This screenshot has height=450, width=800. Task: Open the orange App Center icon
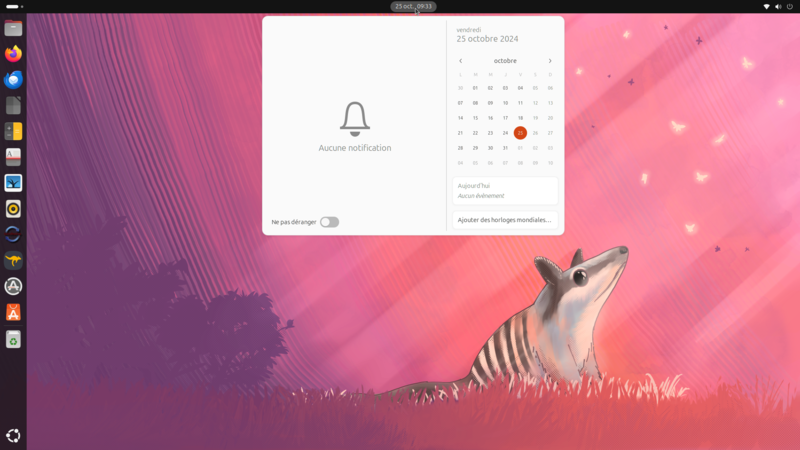(13, 312)
